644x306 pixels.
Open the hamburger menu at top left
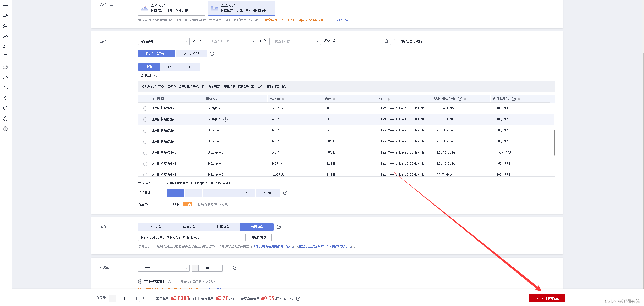[x=5, y=4]
